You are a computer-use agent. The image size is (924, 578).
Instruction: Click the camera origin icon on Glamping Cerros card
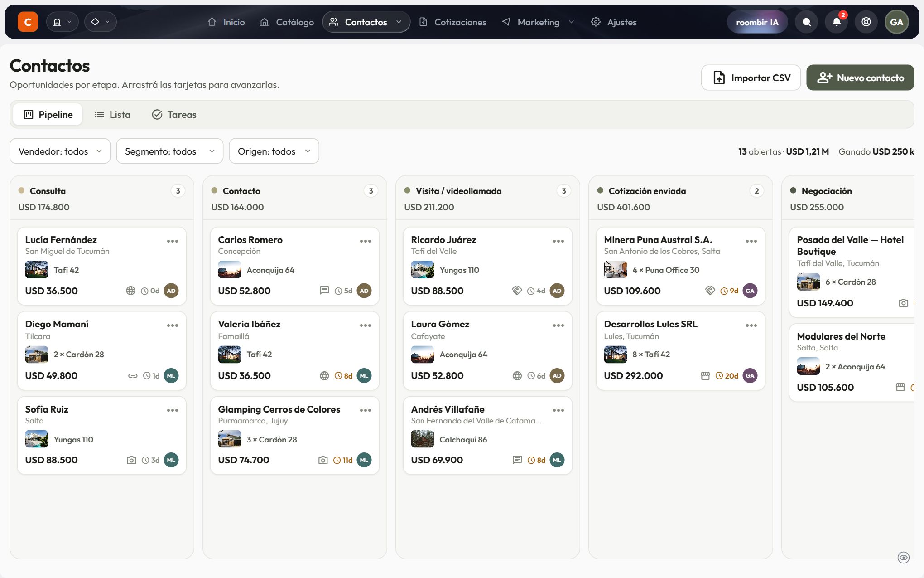323,460
